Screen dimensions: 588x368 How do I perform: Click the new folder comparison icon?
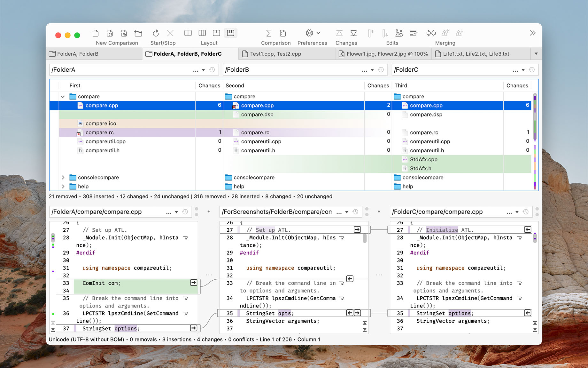(x=138, y=33)
